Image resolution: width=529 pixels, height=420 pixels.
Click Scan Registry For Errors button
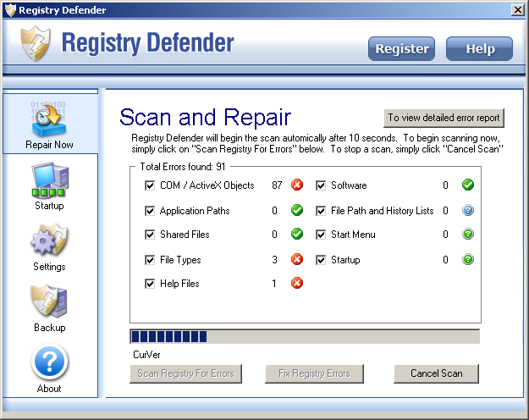point(186,373)
